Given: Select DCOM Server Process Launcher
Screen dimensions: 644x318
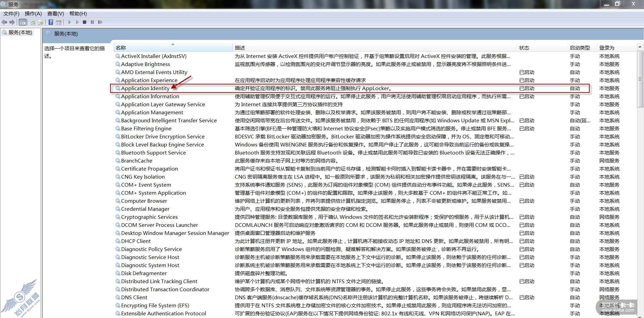Looking at the screenshot, I should [x=159, y=225].
